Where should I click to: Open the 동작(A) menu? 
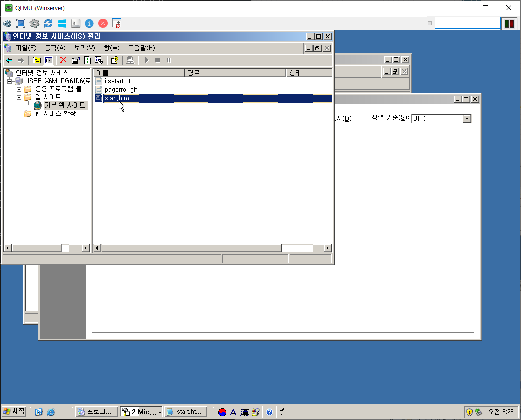click(55, 48)
